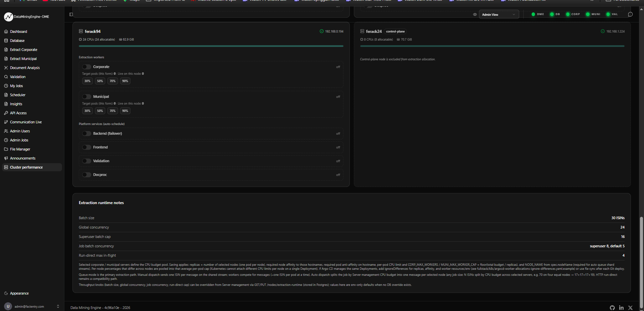Click the Insights icon
This screenshot has width=644, height=311.
click(6, 104)
